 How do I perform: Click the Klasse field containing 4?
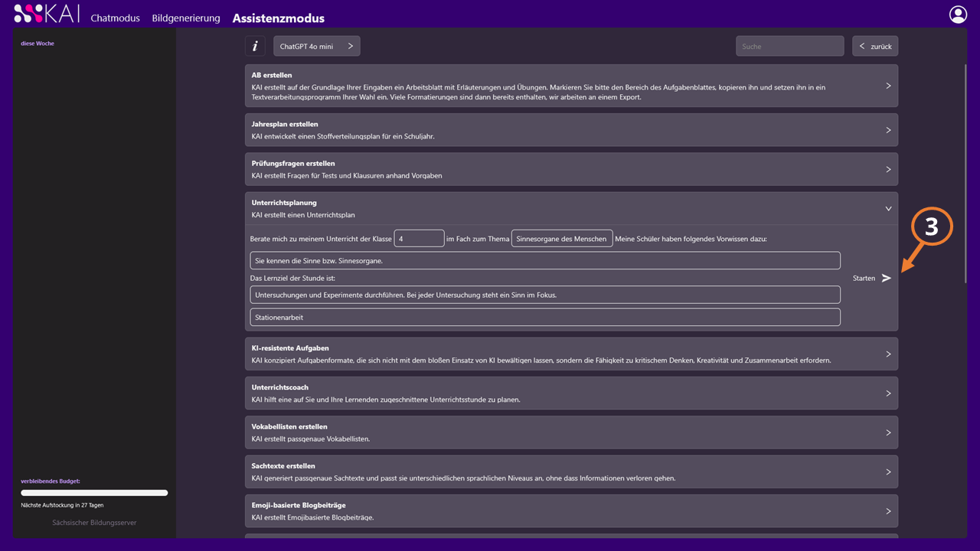tap(419, 239)
